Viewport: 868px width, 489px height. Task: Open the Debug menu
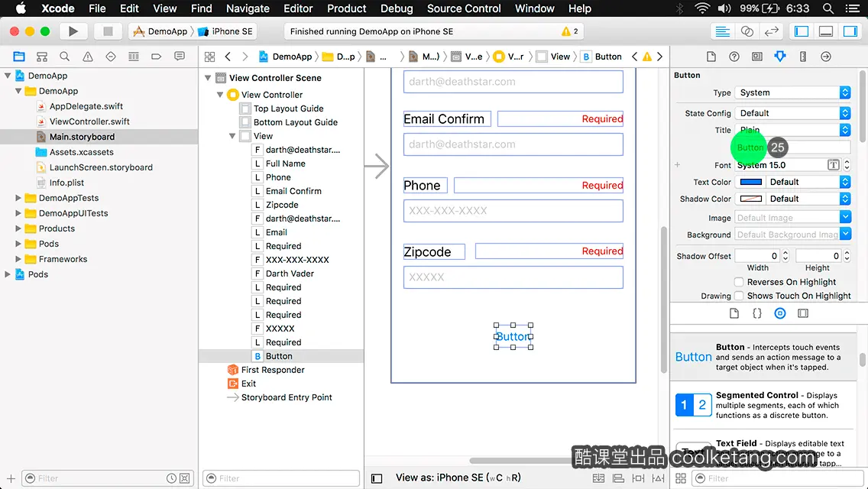point(397,8)
